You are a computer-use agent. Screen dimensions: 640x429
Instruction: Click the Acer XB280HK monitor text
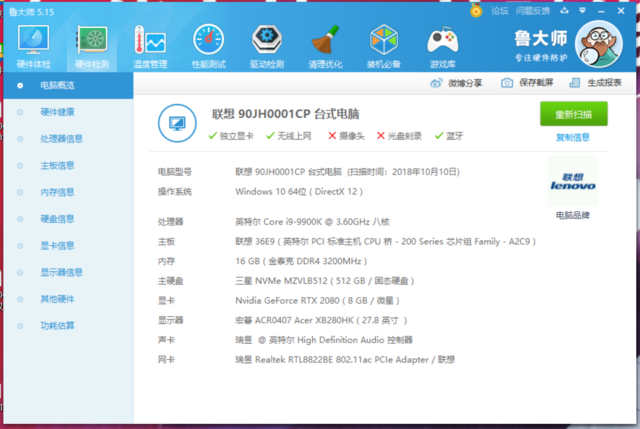click(x=321, y=320)
